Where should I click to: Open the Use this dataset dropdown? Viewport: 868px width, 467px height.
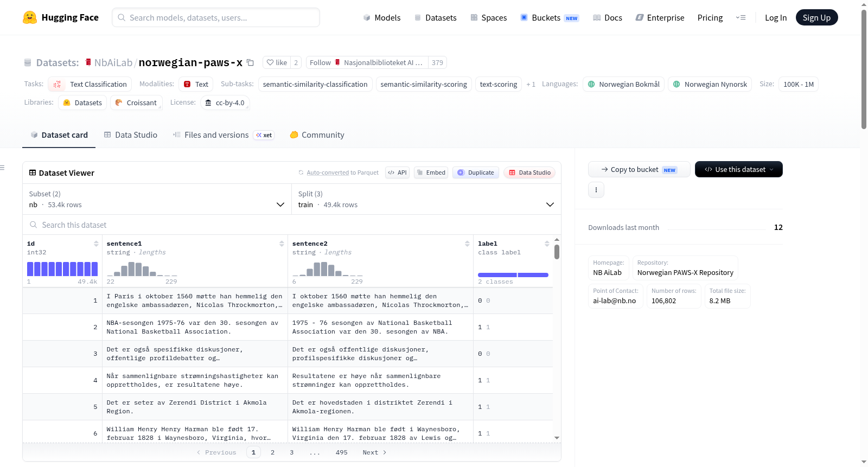coord(738,169)
